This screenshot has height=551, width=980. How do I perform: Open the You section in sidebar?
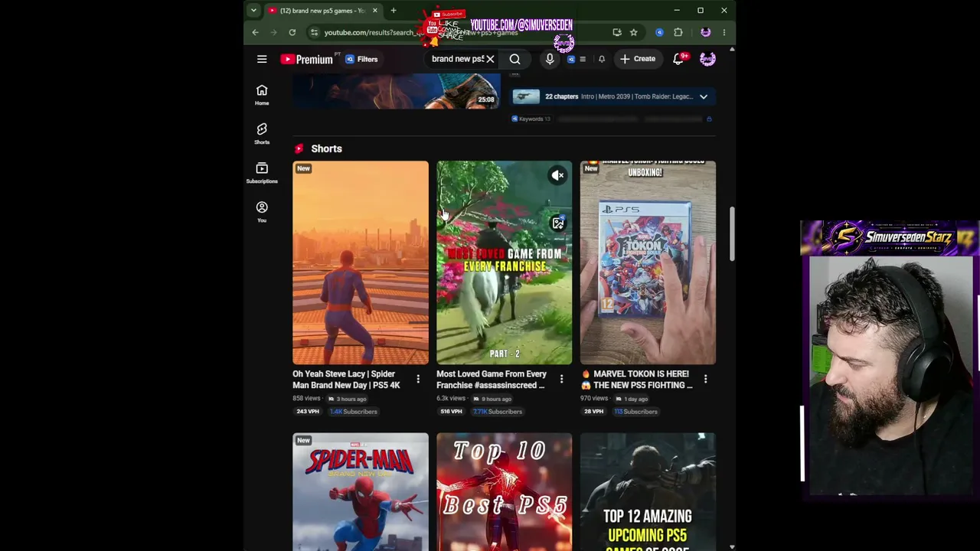262,211
